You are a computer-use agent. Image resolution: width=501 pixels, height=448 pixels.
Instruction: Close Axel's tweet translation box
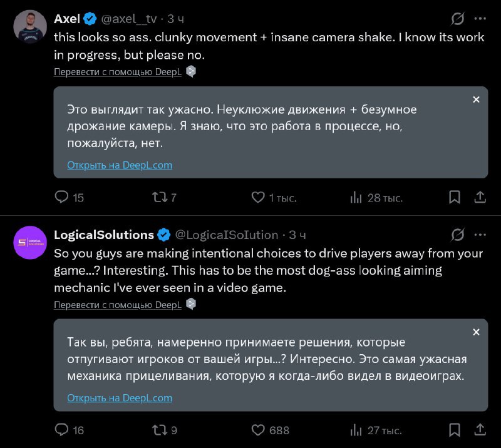click(x=476, y=99)
